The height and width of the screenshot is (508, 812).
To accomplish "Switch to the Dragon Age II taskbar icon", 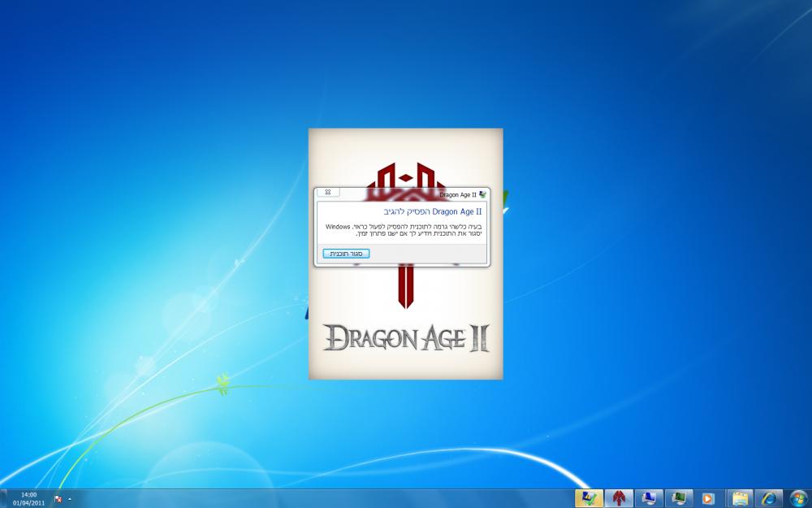I will tap(619, 499).
